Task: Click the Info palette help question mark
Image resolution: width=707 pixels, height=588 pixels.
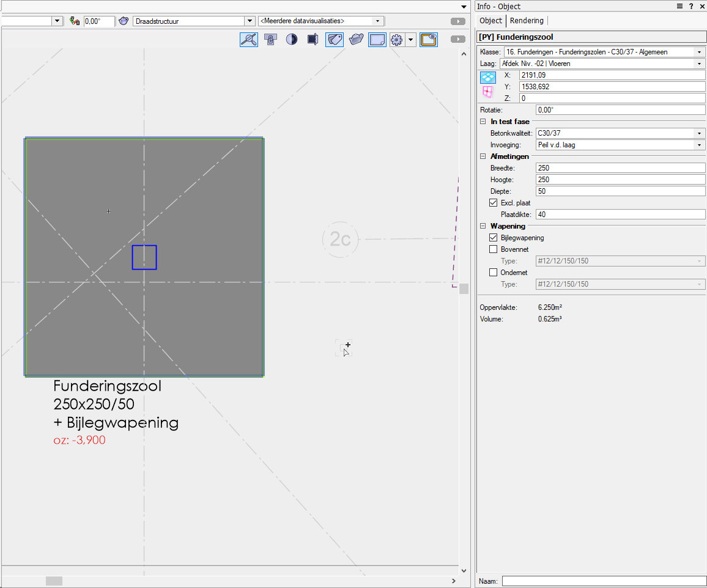Action: (x=691, y=6)
